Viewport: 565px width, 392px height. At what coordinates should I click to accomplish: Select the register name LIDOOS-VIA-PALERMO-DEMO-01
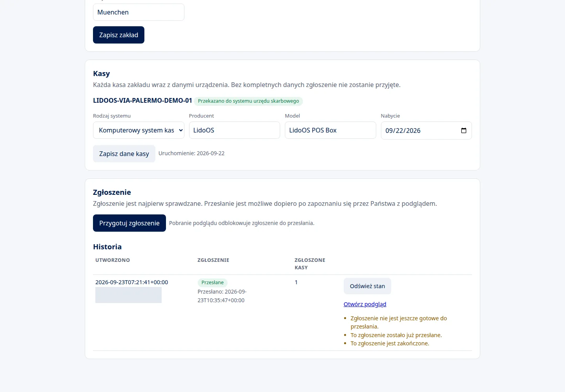click(x=142, y=100)
